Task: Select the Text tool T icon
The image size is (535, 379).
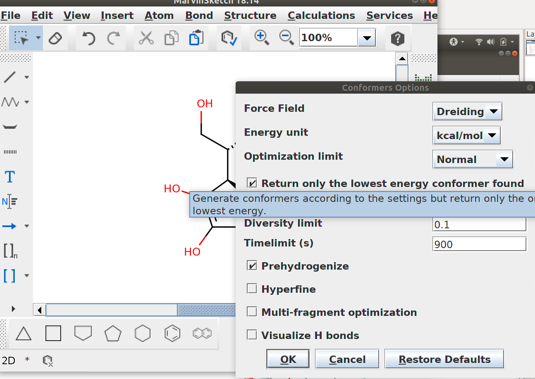Action: tap(10, 177)
